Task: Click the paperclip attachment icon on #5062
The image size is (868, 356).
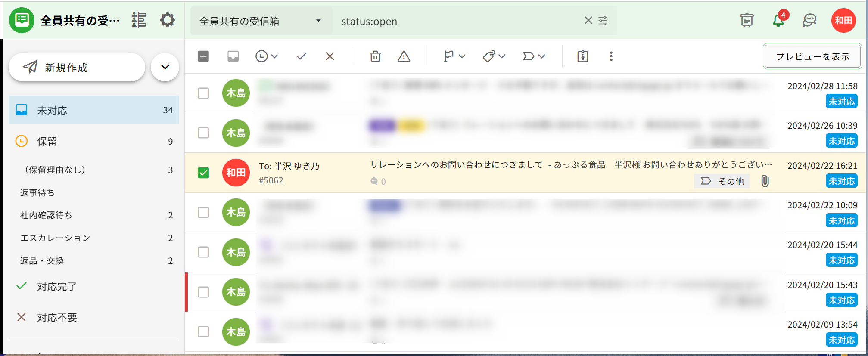Action: point(765,181)
